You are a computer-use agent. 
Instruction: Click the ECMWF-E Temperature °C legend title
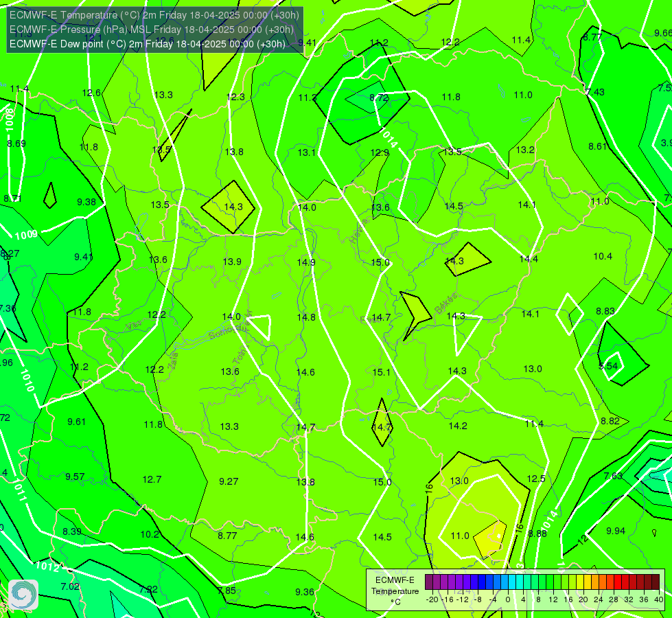point(395,591)
